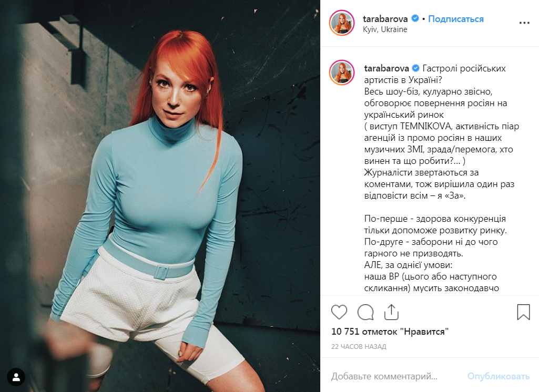
Task: Follow via the Подписаться link
Action: (x=456, y=19)
